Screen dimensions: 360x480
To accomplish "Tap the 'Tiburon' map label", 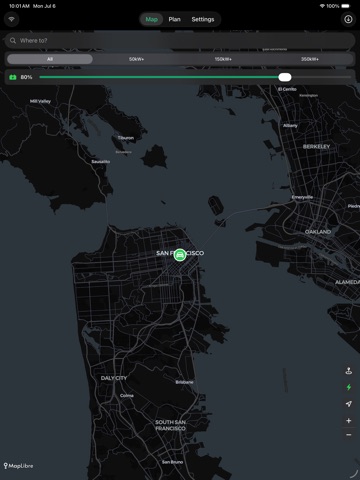I will tap(126, 138).
